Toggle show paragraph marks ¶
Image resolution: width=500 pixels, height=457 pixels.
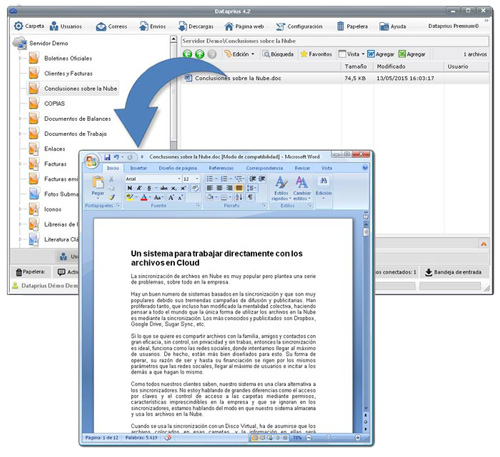pos(250,197)
